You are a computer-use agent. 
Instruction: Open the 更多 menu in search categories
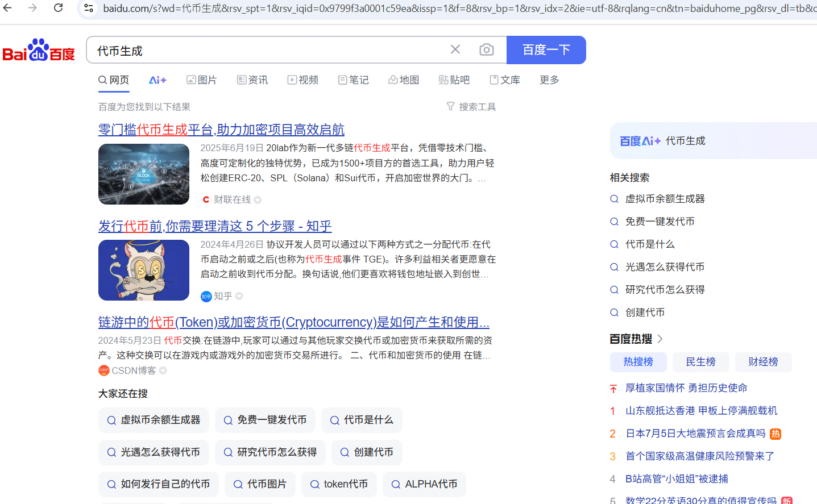(549, 80)
